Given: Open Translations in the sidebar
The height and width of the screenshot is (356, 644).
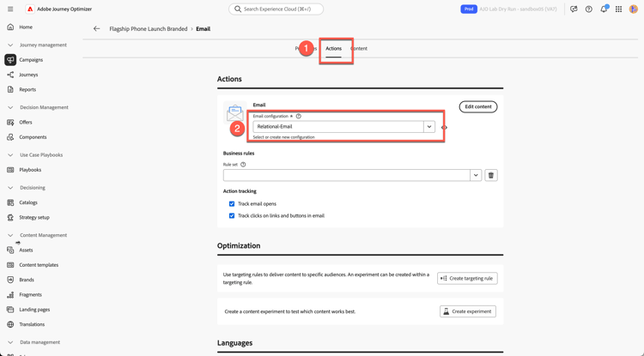Looking at the screenshot, I should click(32, 324).
